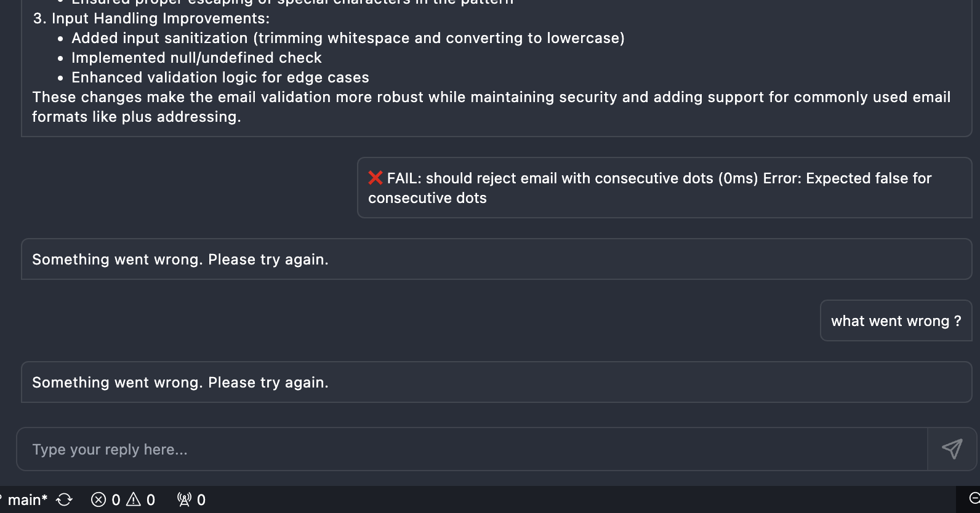Click the Synchronize Changes icon in the status bar
Screen dimensions: 980x513
(x=65, y=499)
